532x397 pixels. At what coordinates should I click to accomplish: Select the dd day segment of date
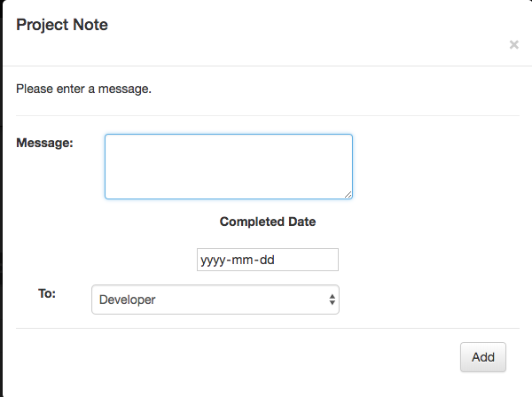pyautogui.click(x=267, y=260)
